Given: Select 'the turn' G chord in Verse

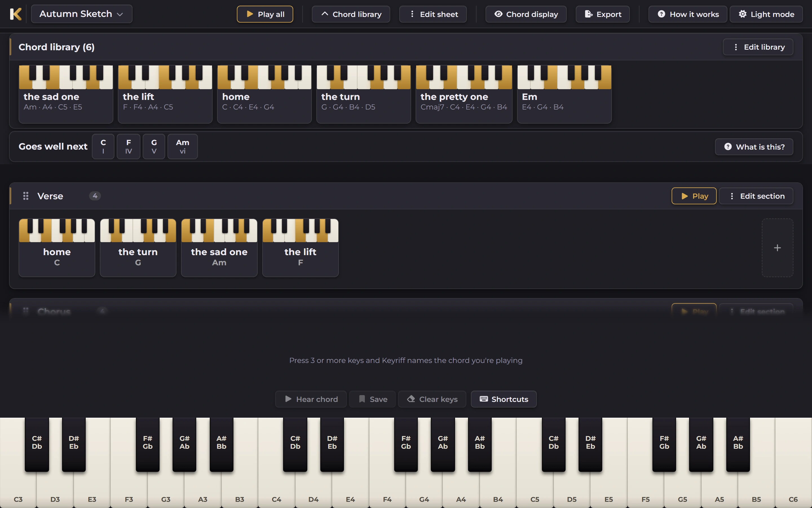Looking at the screenshot, I should coord(138,248).
